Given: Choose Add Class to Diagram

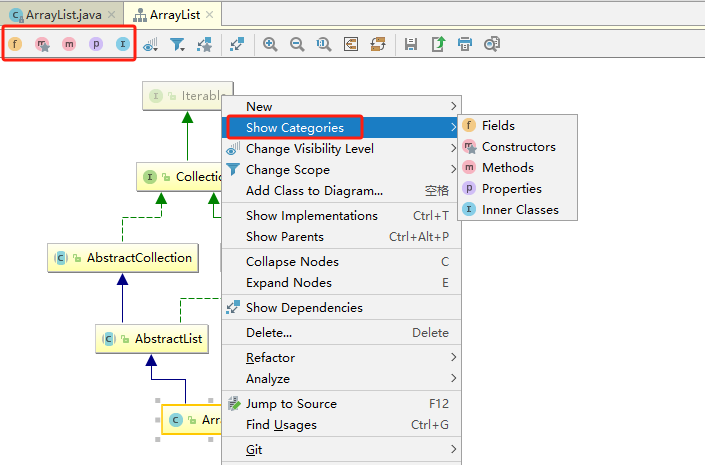Looking at the screenshot, I should coord(342,191).
